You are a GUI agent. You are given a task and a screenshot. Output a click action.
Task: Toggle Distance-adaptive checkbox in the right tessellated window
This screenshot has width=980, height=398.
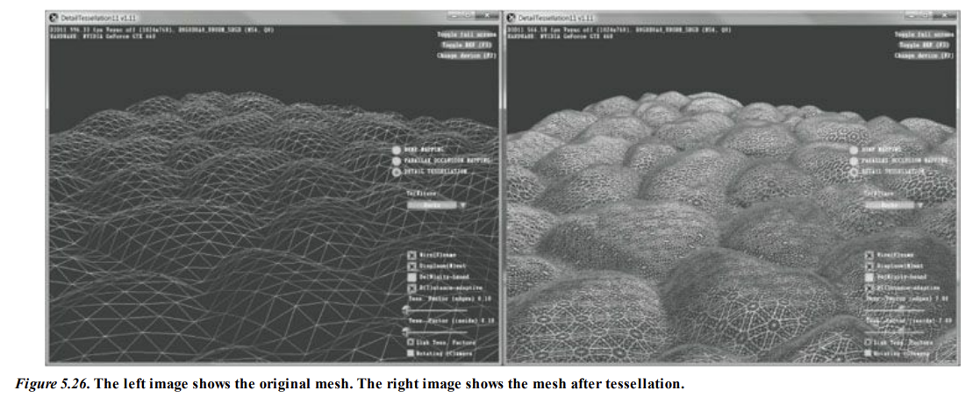(x=869, y=288)
